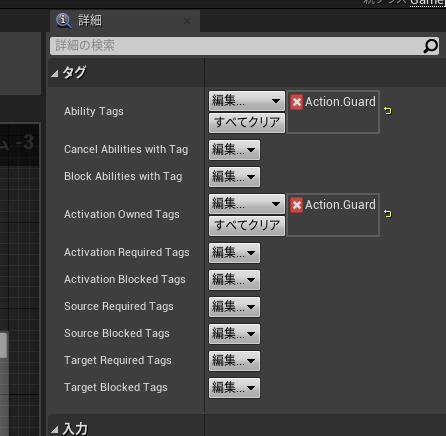Click すべてクリア for Ability Tags
446x436 pixels.
tap(247, 123)
